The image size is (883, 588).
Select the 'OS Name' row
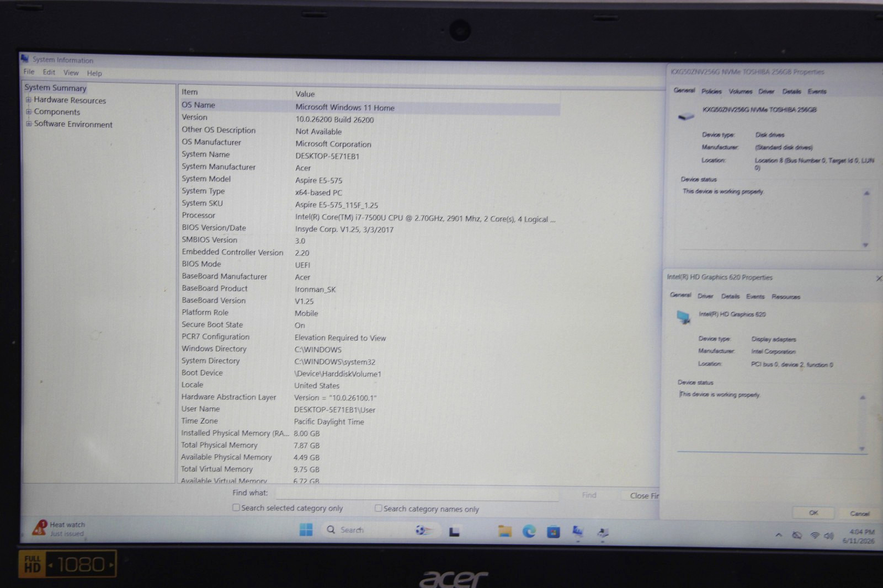coord(370,106)
